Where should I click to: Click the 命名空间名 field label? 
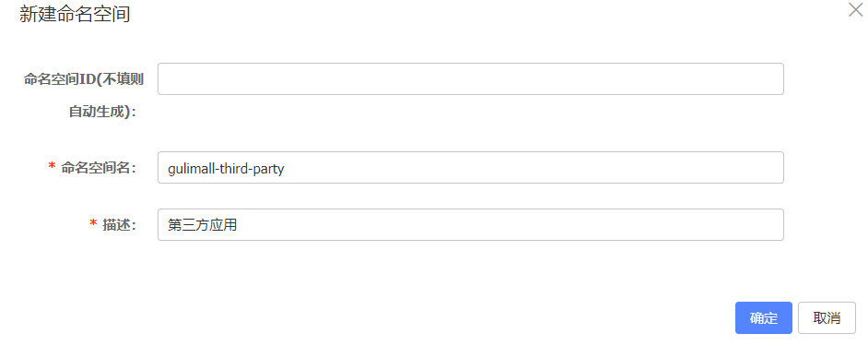coord(100,167)
